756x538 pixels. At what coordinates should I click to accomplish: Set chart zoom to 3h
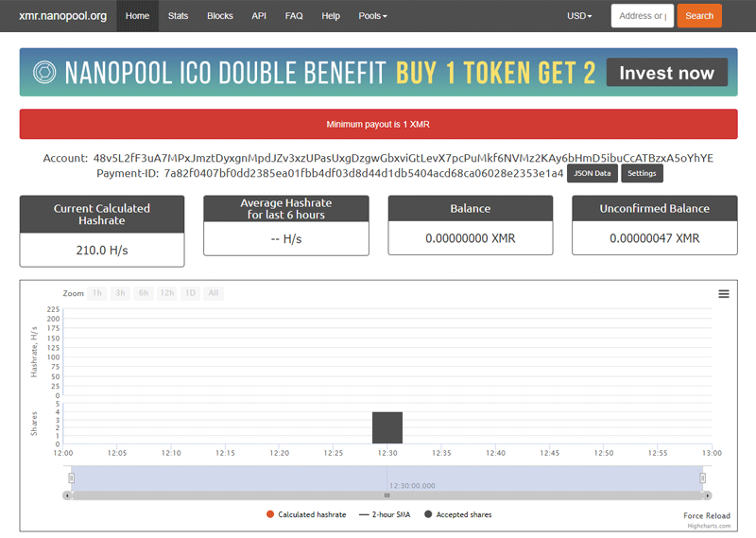(x=121, y=293)
